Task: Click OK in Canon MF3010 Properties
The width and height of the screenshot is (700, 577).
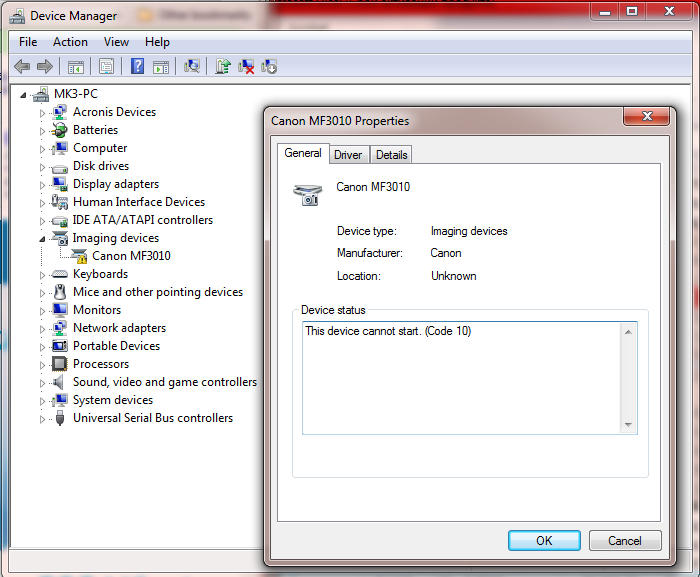Action: pyautogui.click(x=544, y=540)
